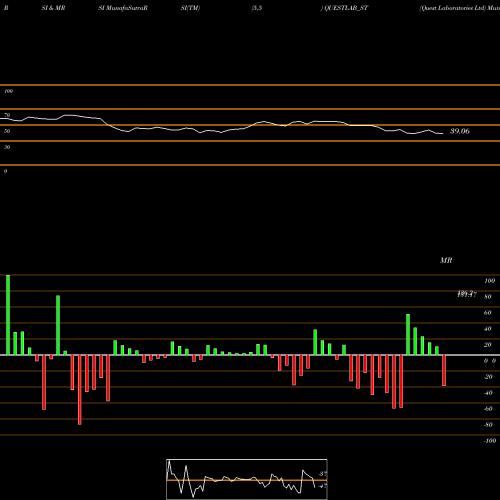This screenshot has width=500, height=500.
Task: Open the mini line chart thumbnail at bottom
Action: click(247, 479)
